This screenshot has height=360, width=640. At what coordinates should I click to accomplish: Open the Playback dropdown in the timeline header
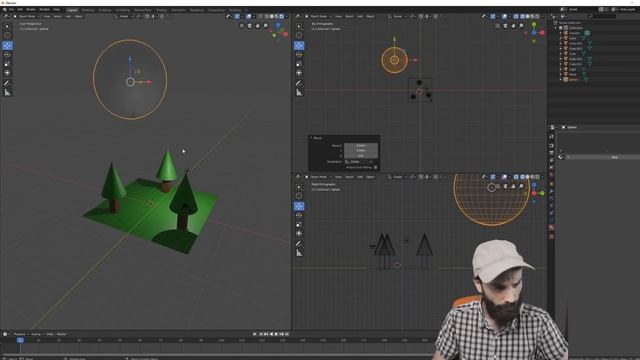click(x=20, y=334)
